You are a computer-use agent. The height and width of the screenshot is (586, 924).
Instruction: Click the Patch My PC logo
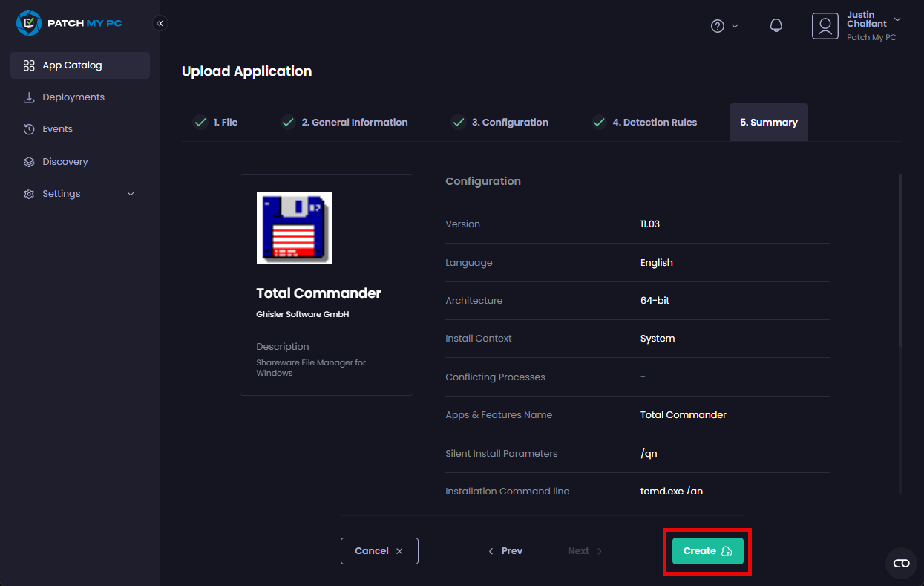[69, 23]
